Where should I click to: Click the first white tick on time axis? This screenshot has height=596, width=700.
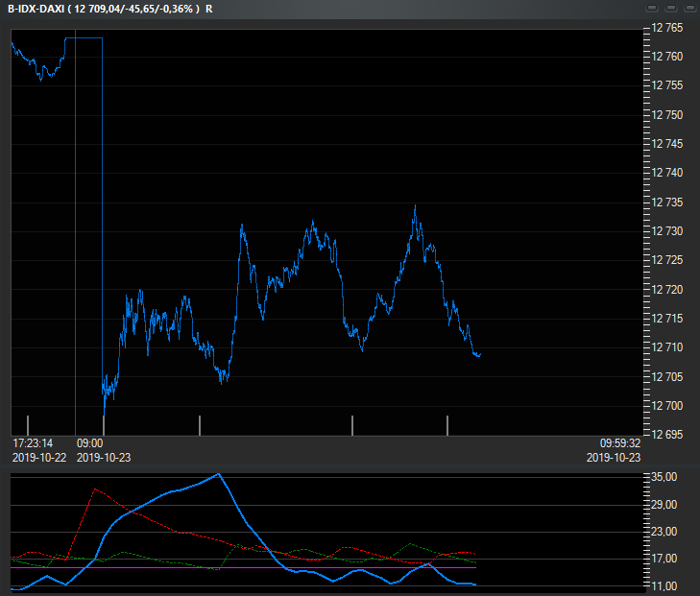pos(28,424)
